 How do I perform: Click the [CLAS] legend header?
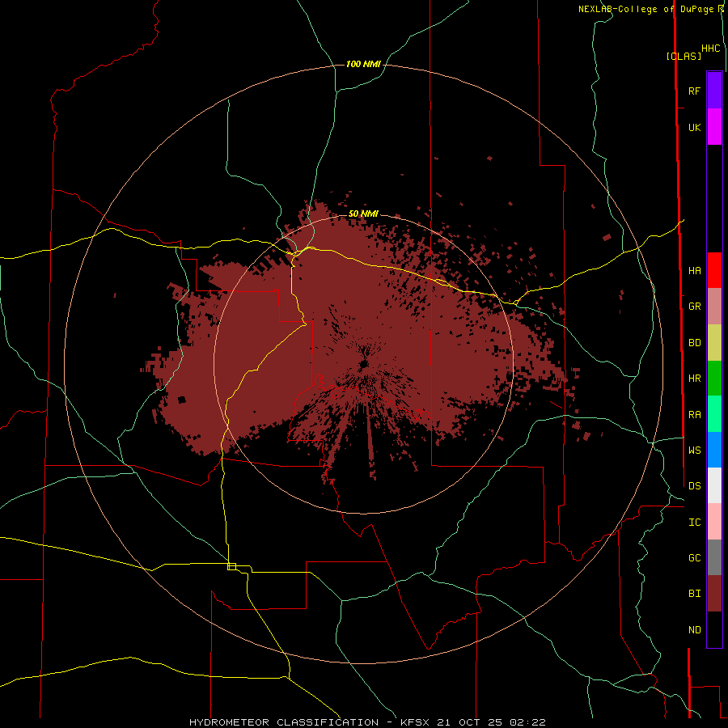(684, 56)
